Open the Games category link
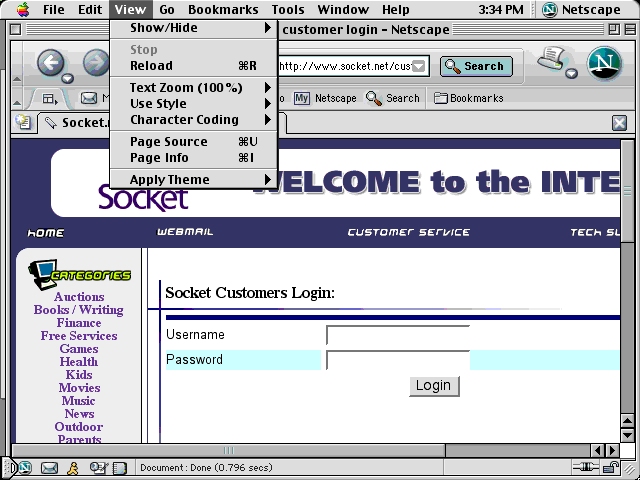This screenshot has width=640, height=480. (x=79, y=349)
